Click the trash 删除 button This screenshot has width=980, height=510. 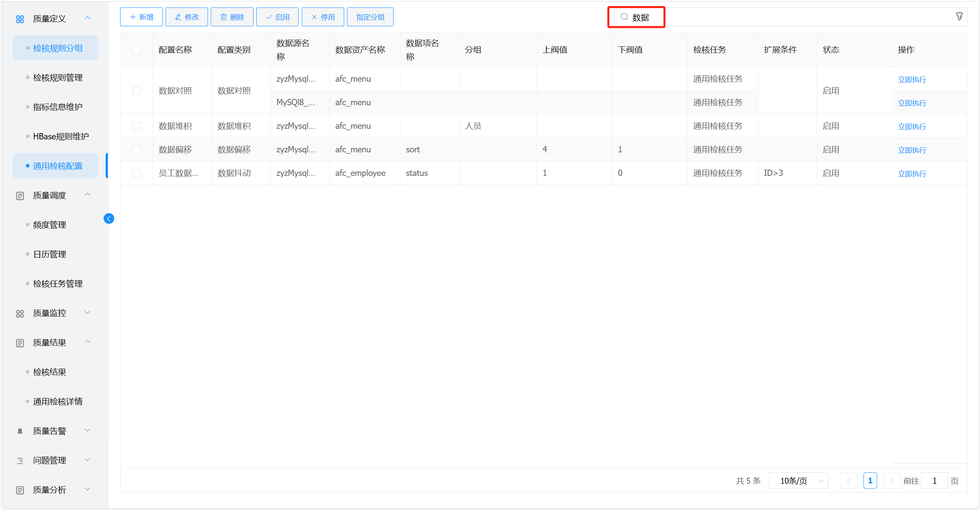click(x=232, y=17)
